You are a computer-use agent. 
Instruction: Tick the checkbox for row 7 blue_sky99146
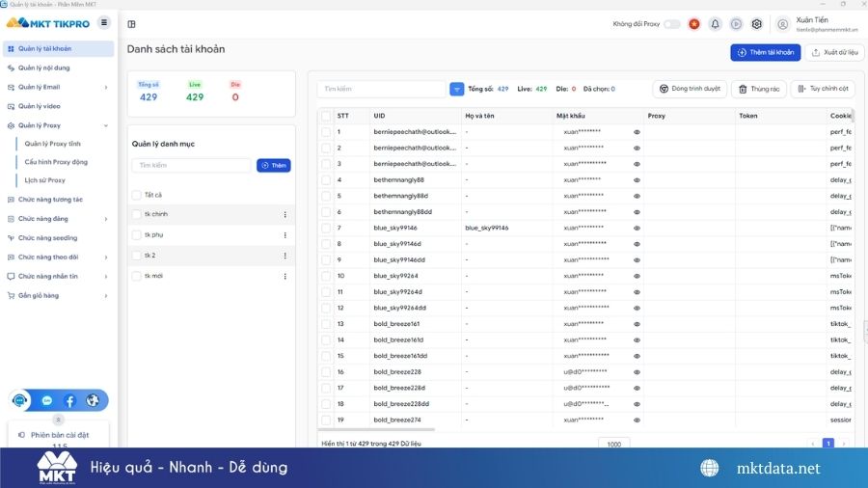[x=326, y=228]
